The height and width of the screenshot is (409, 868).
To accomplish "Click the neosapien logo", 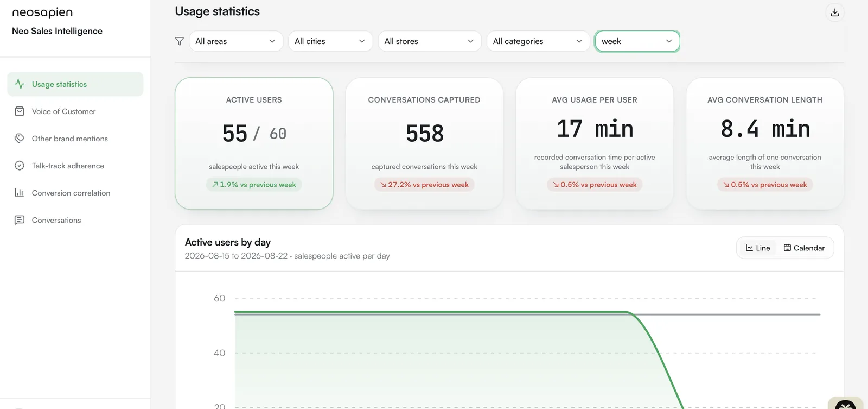I will pyautogui.click(x=42, y=12).
